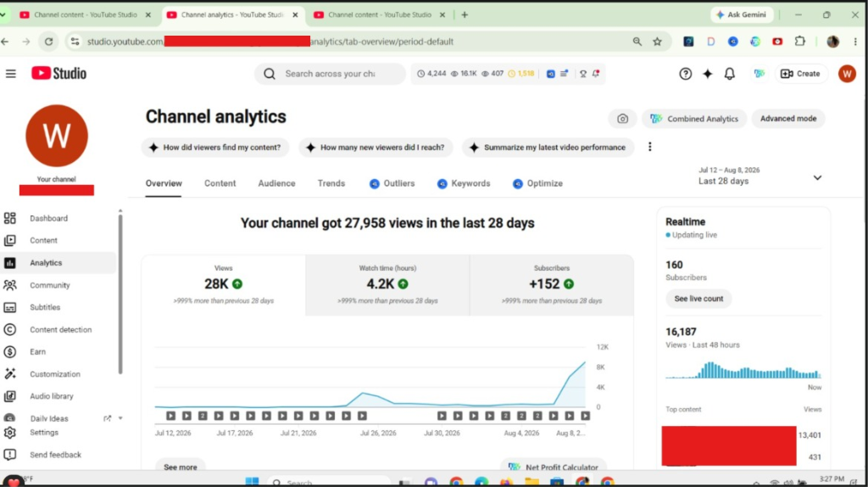This screenshot has height=487, width=868.
Task: Click the yellow clock stat showing 1,518
Action: [521, 74]
